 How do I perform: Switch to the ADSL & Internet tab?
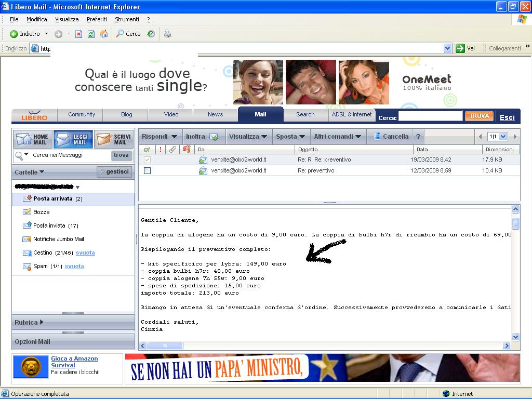352,115
